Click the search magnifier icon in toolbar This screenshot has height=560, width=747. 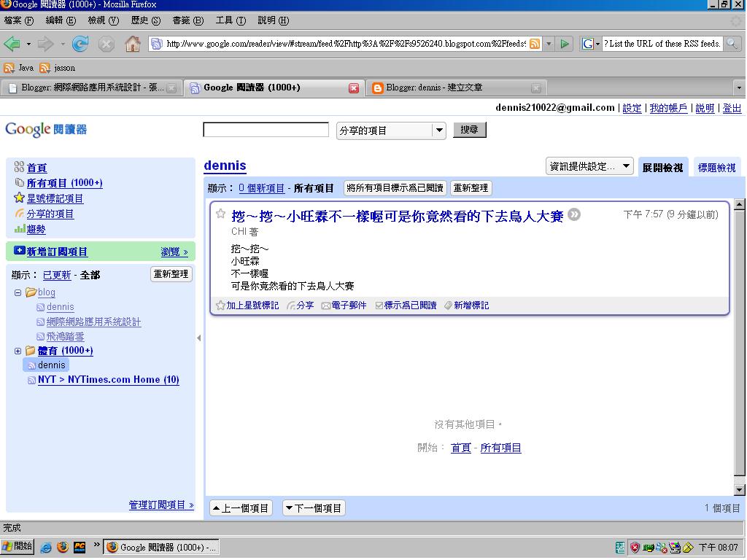pyautogui.click(x=732, y=44)
